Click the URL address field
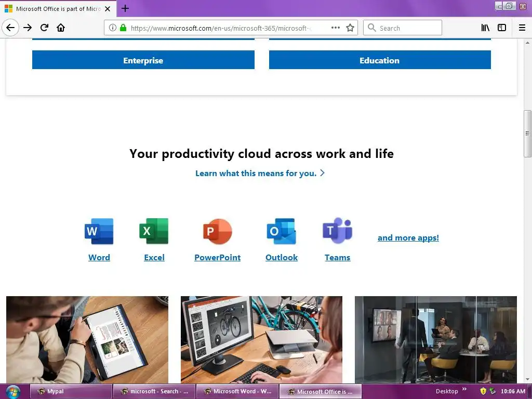 [x=220, y=28]
